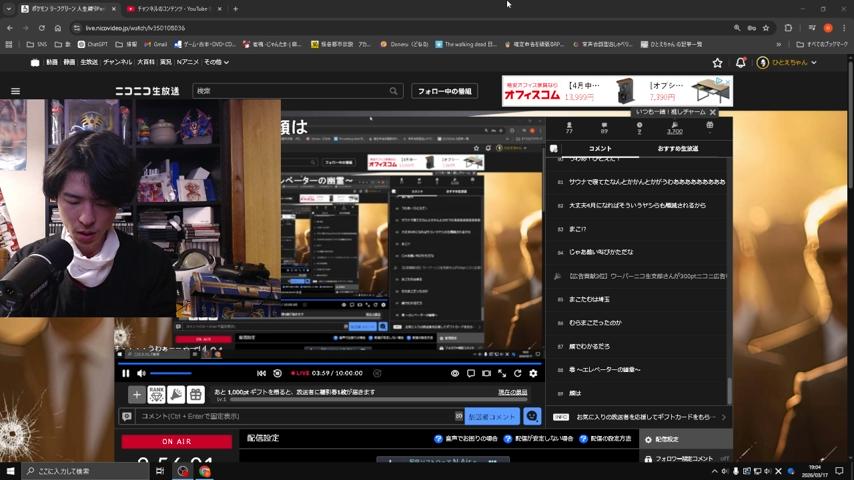
Task: Click the comment list settings icon beside tabs
Action: tap(554, 149)
